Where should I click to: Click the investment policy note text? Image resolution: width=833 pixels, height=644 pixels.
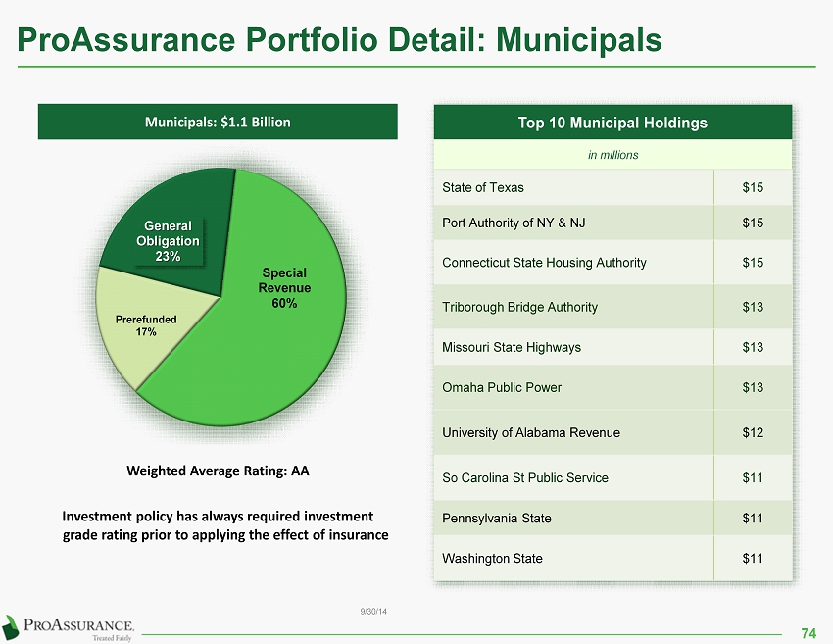coord(225,525)
